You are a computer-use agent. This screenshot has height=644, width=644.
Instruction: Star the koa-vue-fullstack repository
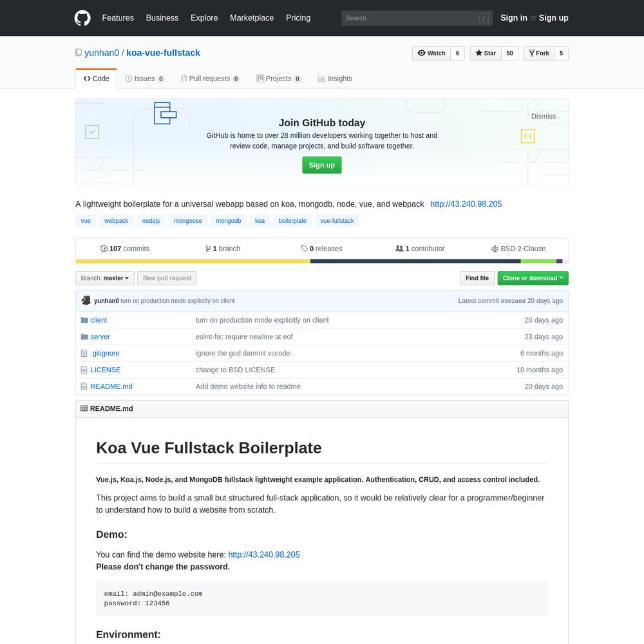point(486,53)
